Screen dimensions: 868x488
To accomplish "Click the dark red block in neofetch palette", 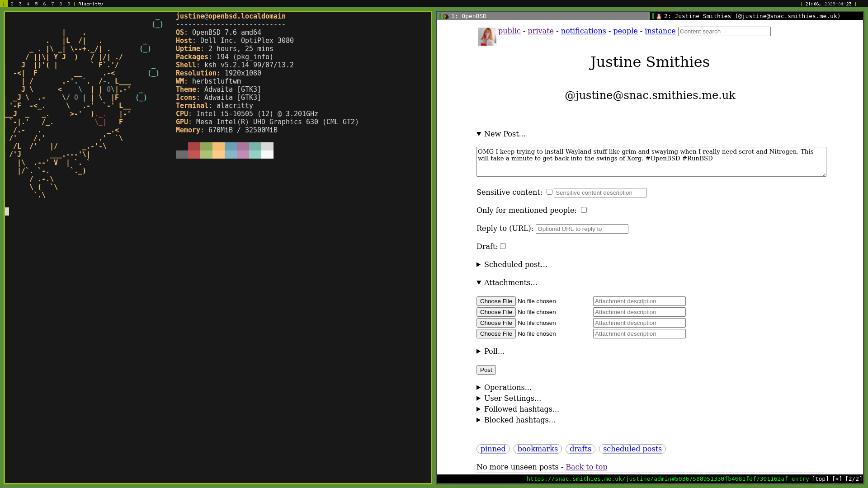I will pos(194,146).
